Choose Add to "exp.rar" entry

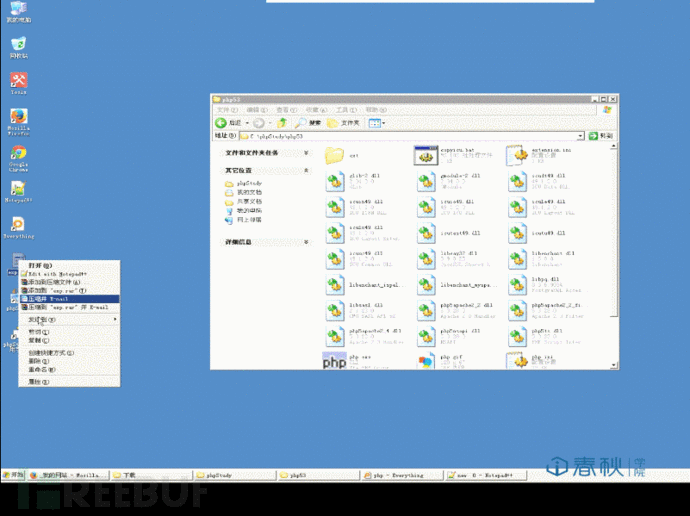click(69, 290)
